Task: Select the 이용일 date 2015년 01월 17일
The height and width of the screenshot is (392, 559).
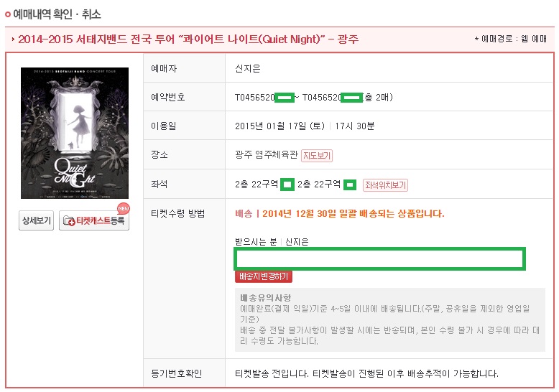Action: [x=279, y=126]
